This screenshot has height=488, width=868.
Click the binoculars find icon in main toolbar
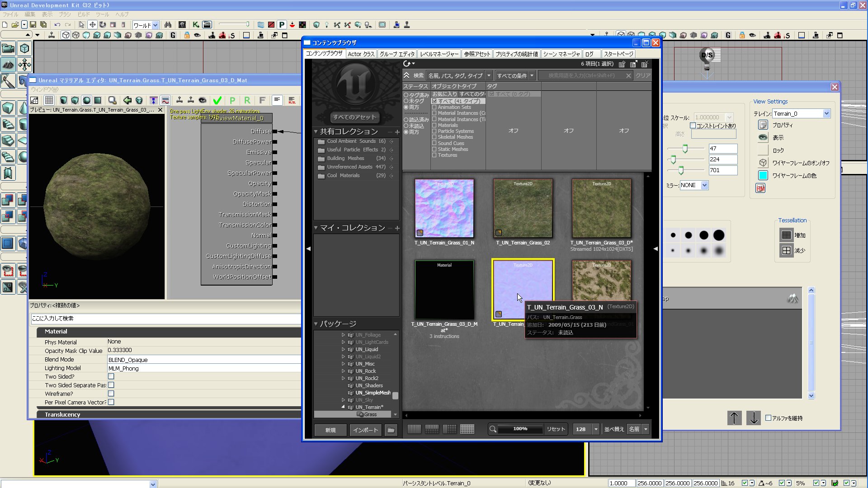pos(168,25)
